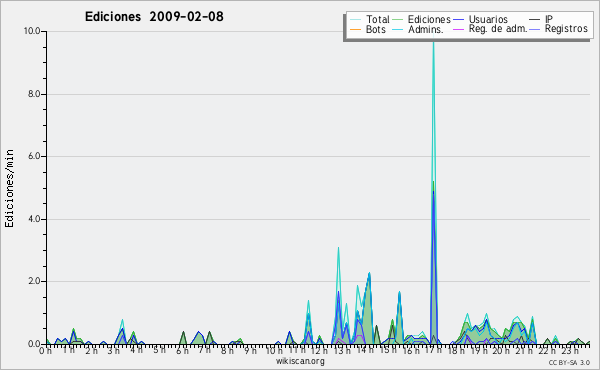Select the 'Ediciones' legend entry
The width and height of the screenshot is (600, 370).
coord(429,19)
